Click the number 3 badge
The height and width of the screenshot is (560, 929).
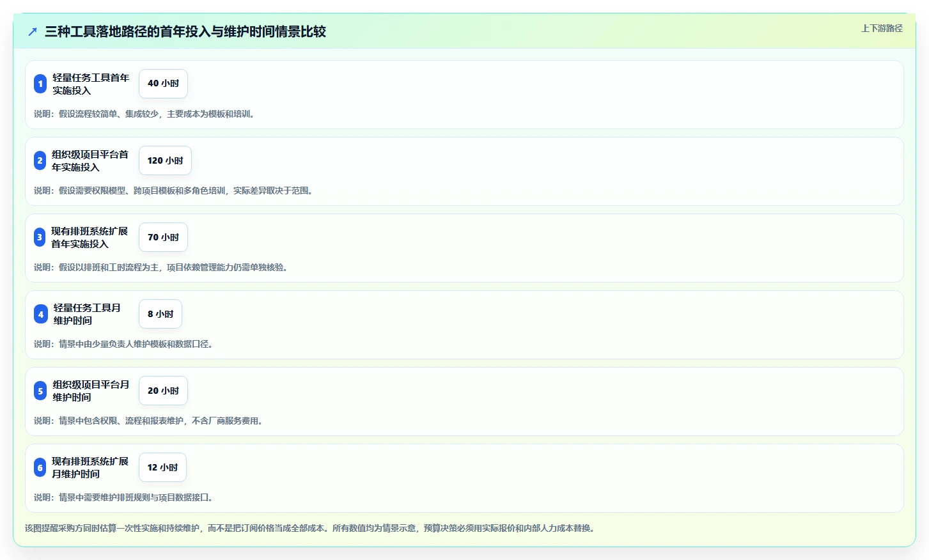[x=40, y=237]
